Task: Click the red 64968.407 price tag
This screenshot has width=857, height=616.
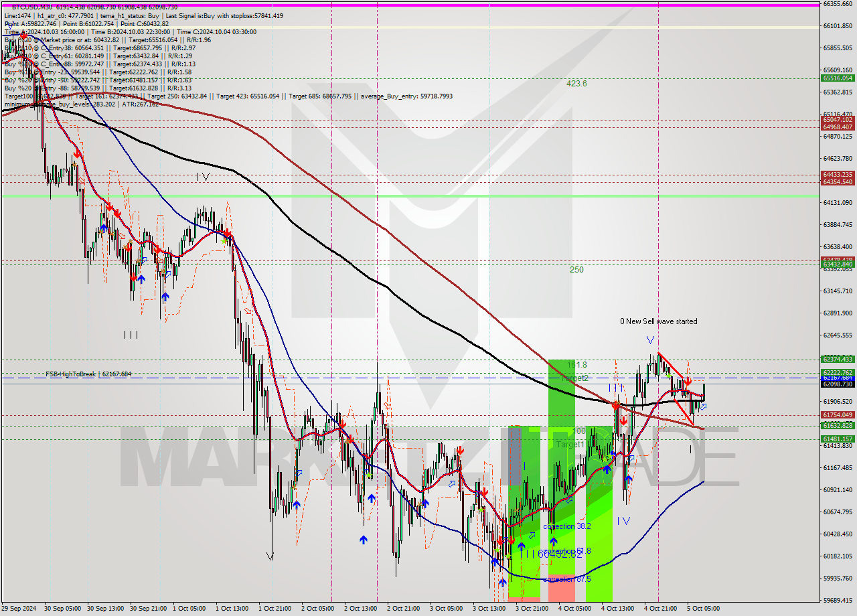Action: [838, 127]
